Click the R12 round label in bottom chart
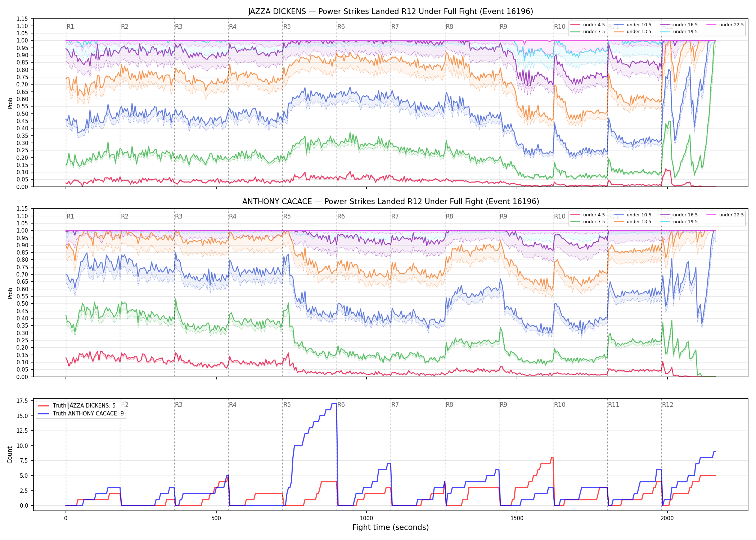Image resolution: width=756 pixels, height=540 pixels. [x=667, y=405]
